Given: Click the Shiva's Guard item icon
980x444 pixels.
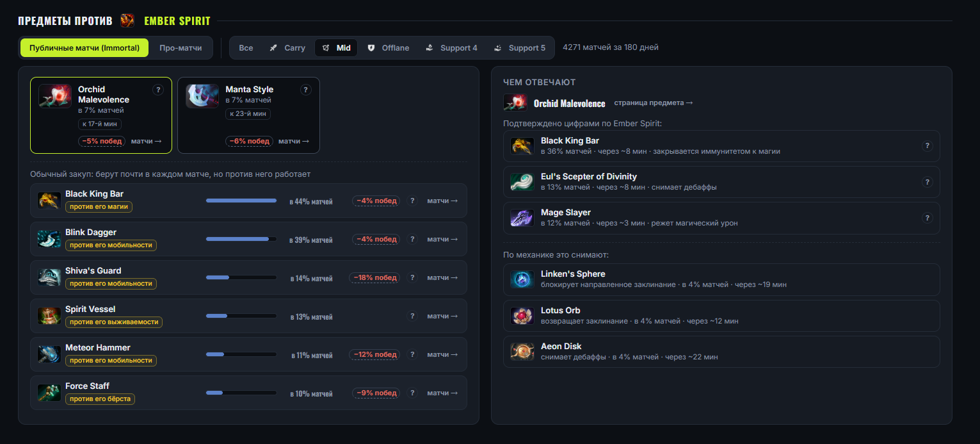Looking at the screenshot, I should click(49, 277).
